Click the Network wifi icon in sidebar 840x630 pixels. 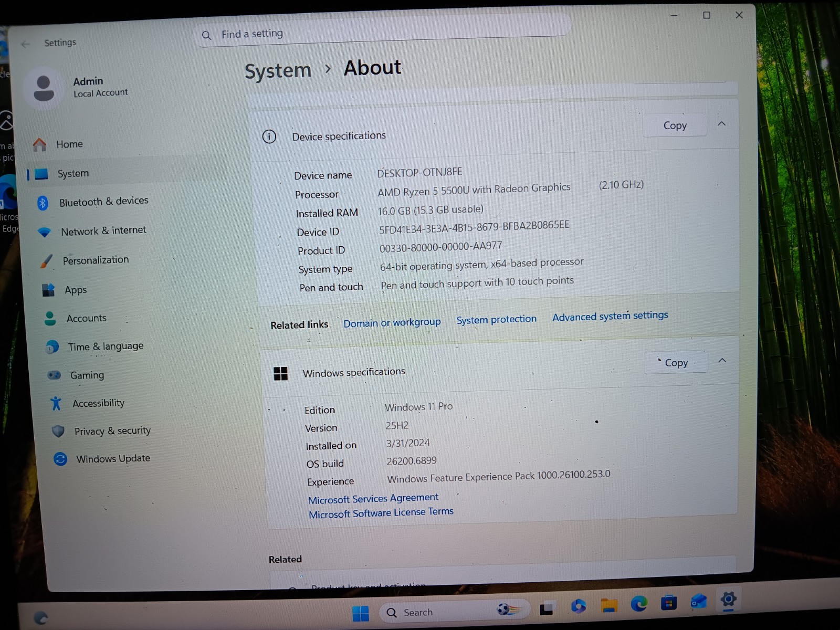pos(45,232)
